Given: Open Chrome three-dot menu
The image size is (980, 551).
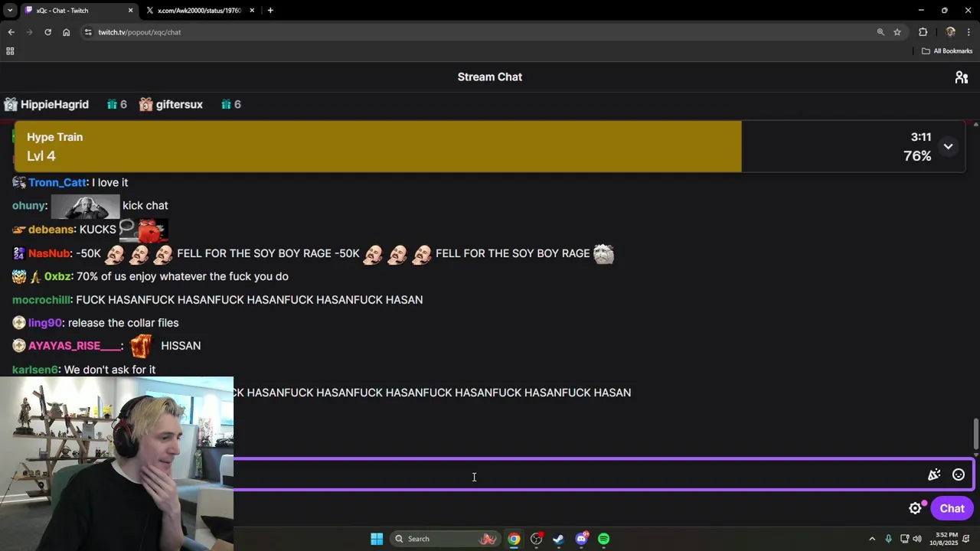Looking at the screenshot, I should [969, 32].
